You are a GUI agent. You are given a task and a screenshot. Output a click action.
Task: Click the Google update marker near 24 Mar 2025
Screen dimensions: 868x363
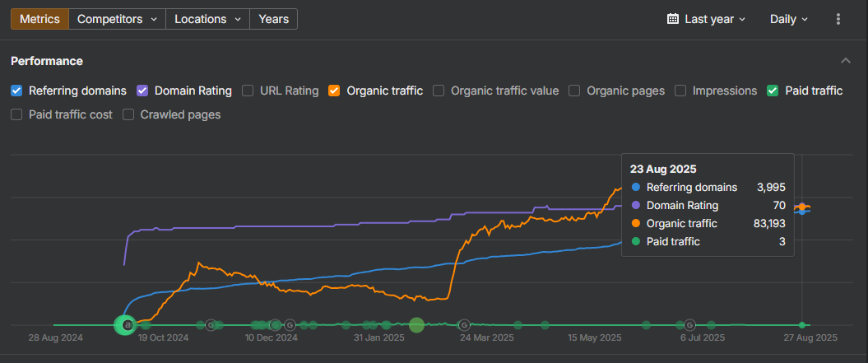pyautogui.click(x=464, y=325)
